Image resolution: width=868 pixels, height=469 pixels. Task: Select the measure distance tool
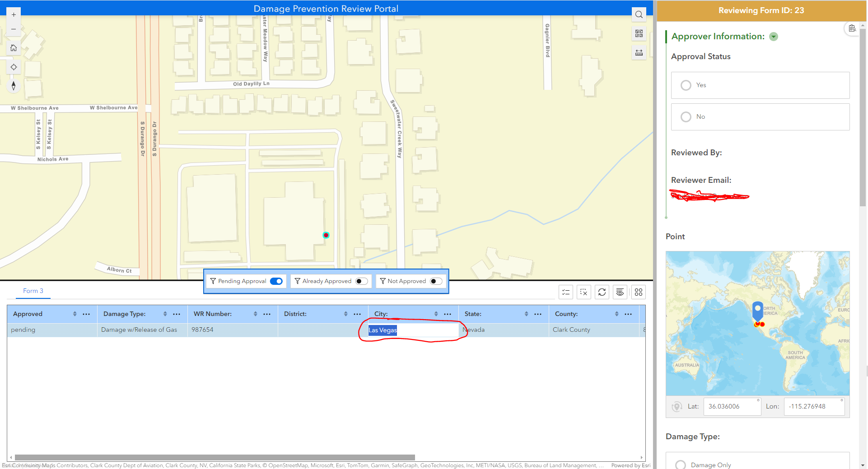[639, 52]
